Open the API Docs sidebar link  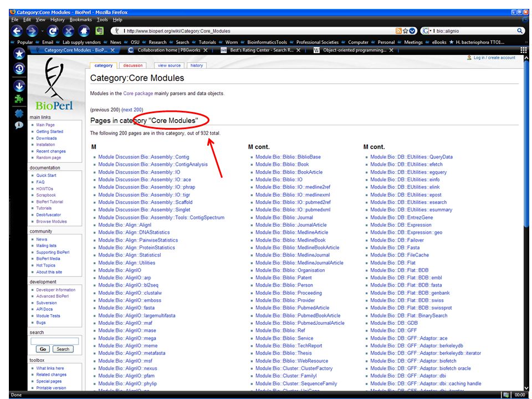point(44,309)
